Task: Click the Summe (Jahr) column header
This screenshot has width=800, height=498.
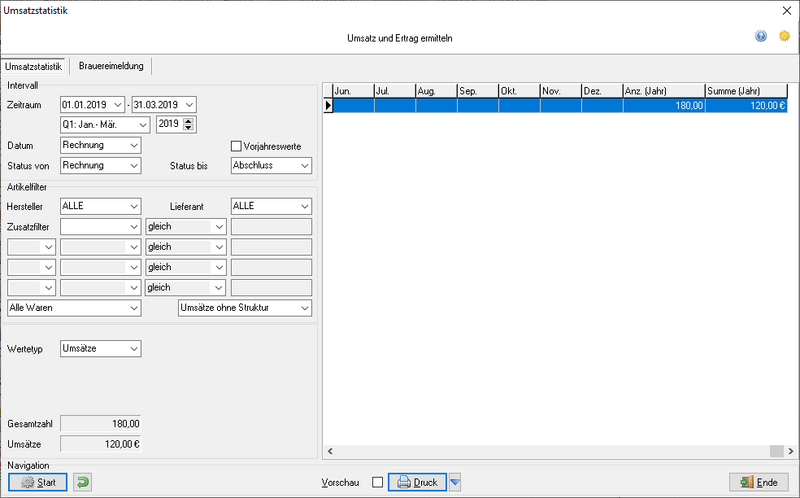Action: (746, 91)
